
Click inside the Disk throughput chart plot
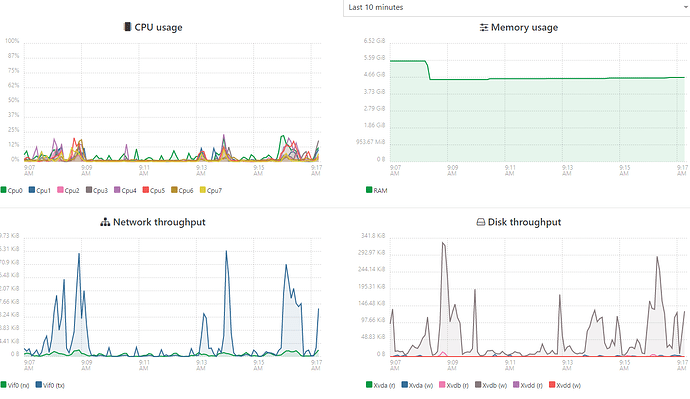pos(538,297)
